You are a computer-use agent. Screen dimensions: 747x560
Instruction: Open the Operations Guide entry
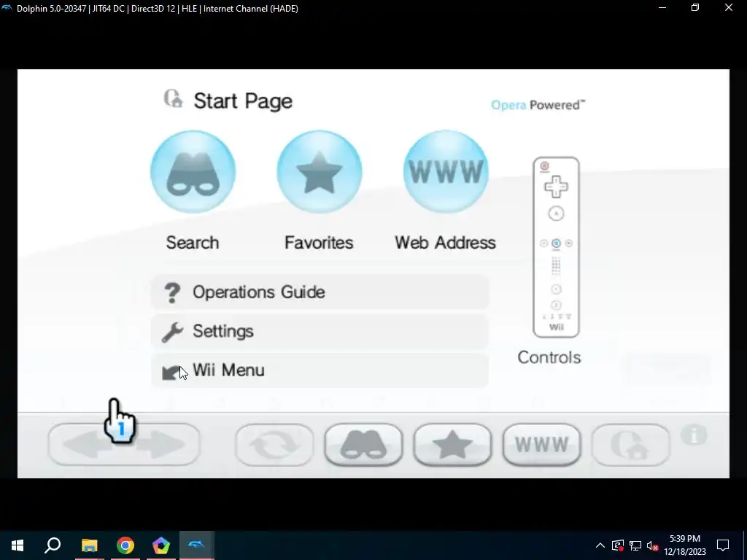(320, 292)
